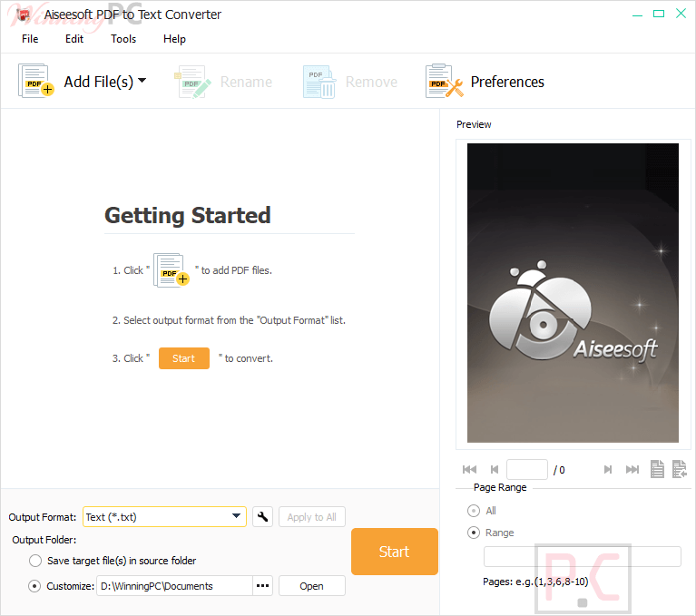Click the Getting Started add PDF icon

point(172,270)
